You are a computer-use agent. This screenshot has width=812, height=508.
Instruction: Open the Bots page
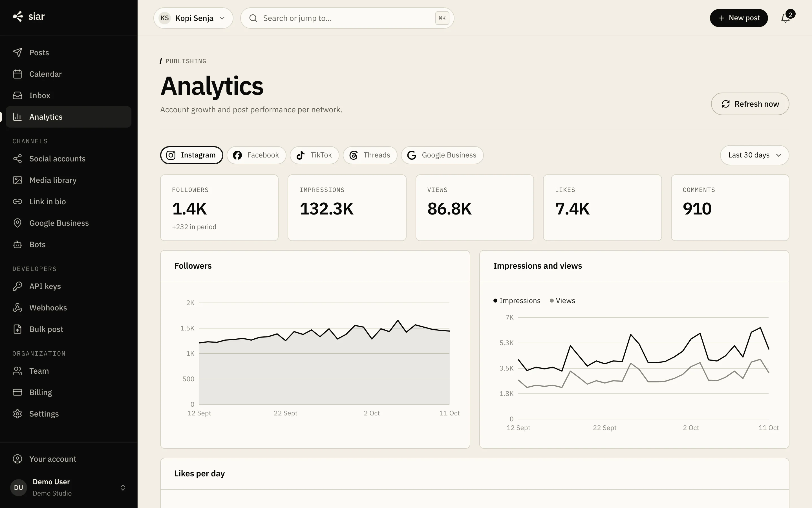pos(69,245)
